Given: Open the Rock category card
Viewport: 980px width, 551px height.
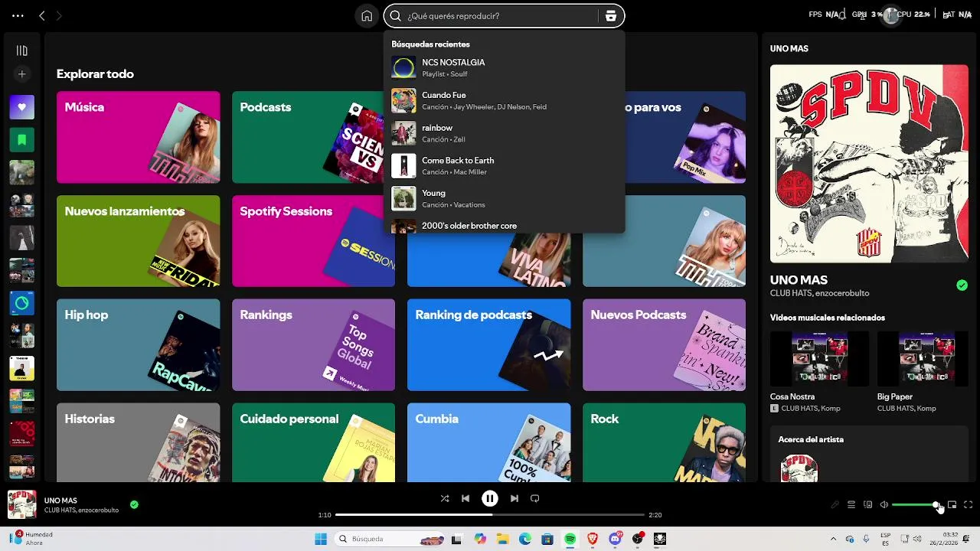Looking at the screenshot, I should 664,442.
